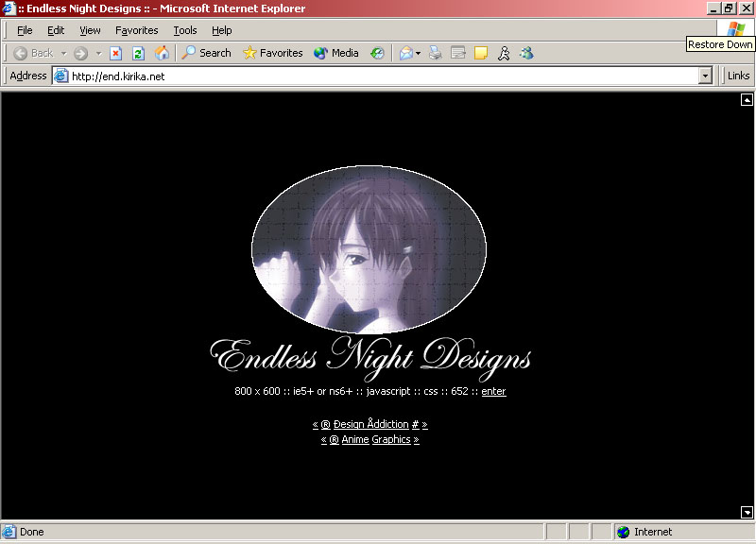Image resolution: width=756 pixels, height=544 pixels.
Task: Click the scroll down arrow on page
Action: coord(747,512)
